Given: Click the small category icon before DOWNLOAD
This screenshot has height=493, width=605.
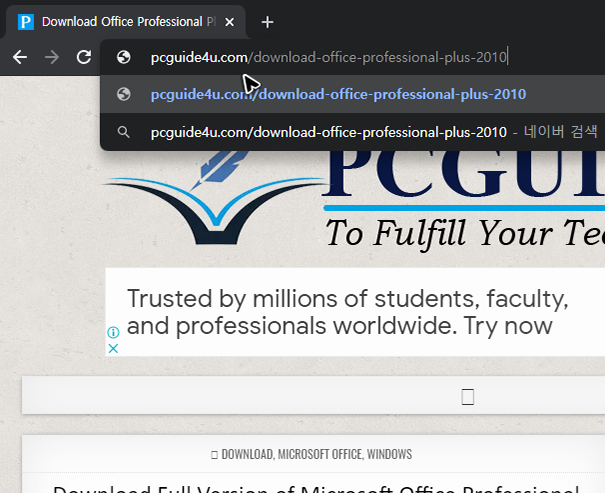Looking at the screenshot, I should coord(214,455).
